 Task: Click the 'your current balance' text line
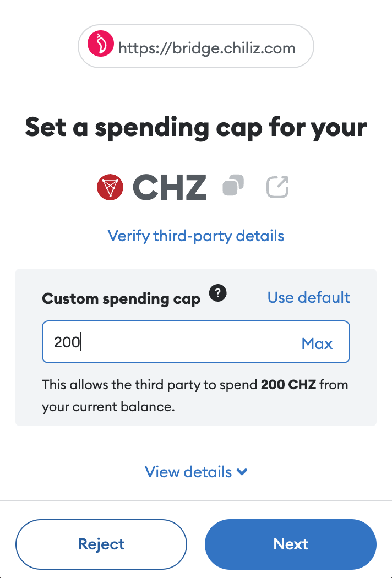coord(108,407)
